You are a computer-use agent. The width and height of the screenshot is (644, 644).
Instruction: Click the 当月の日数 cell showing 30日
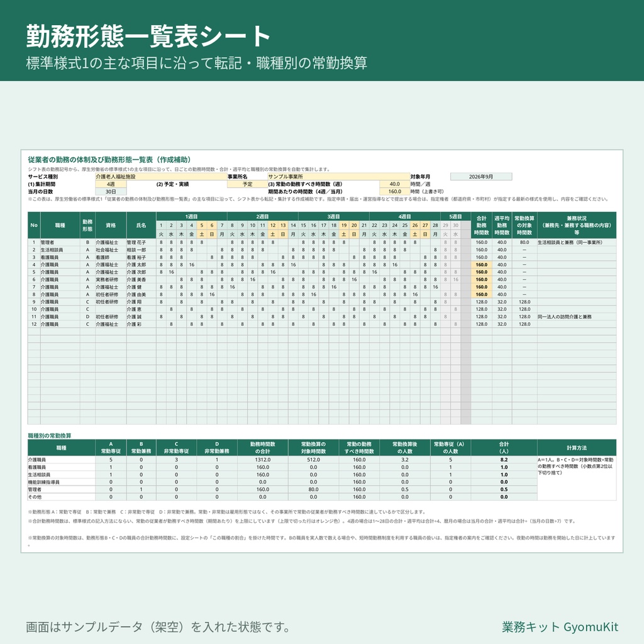tap(111, 191)
